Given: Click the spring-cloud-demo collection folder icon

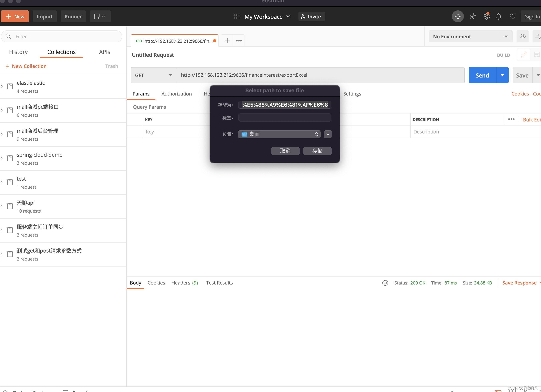Looking at the screenshot, I should click(x=10, y=158).
